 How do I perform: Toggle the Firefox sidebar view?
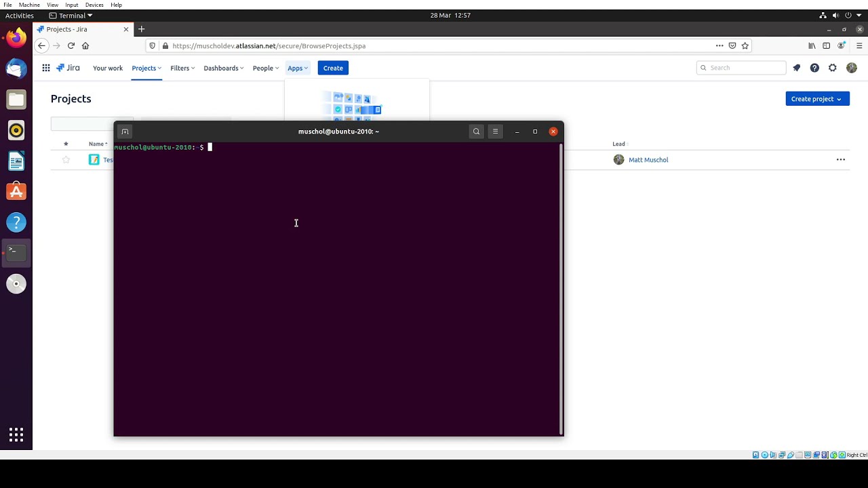click(826, 45)
